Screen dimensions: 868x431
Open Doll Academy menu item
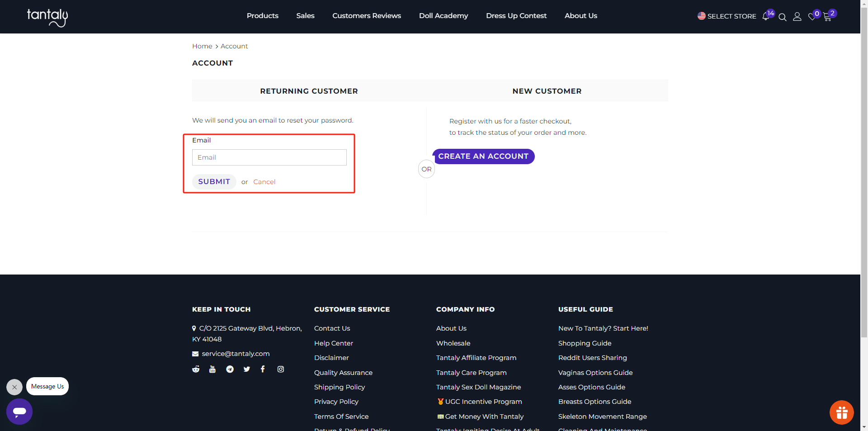[443, 16]
